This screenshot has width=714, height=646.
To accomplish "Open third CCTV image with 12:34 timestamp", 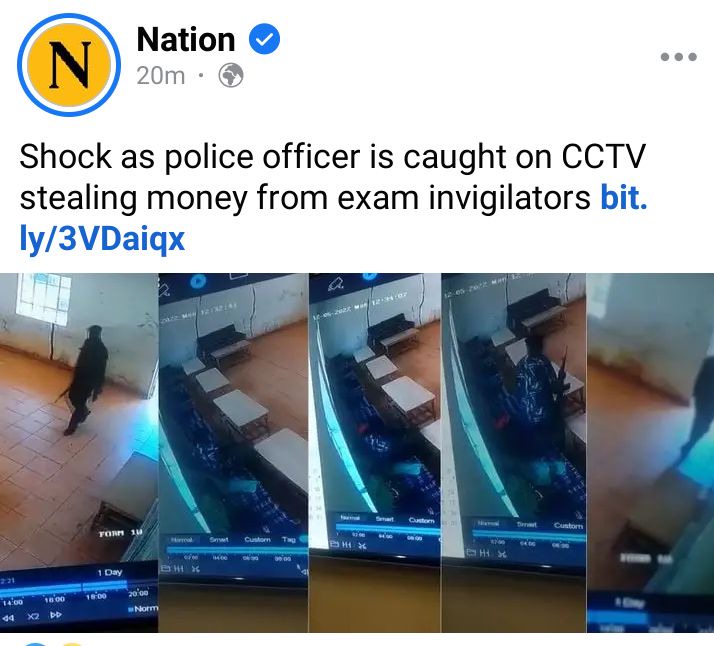I will 375,453.
